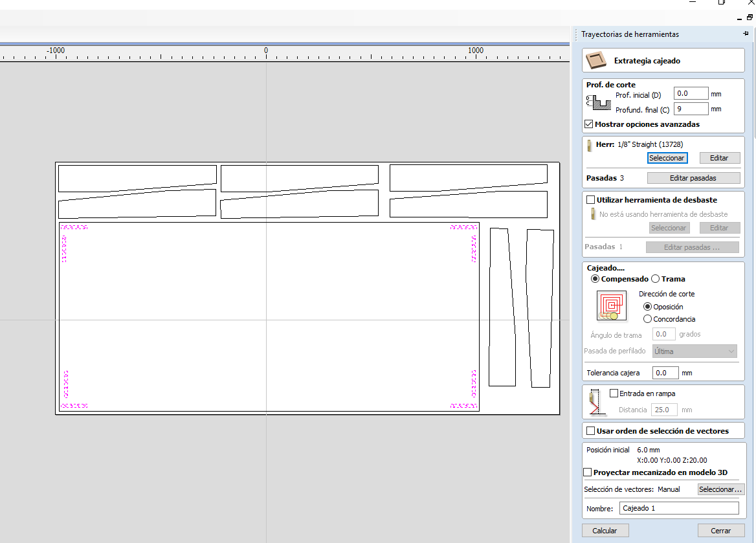Click the Tolerancia cajera input field
756x543 pixels.
[665, 373]
